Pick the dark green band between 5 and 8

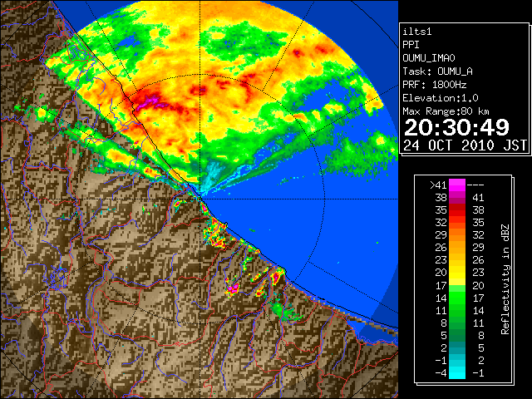coord(457,335)
